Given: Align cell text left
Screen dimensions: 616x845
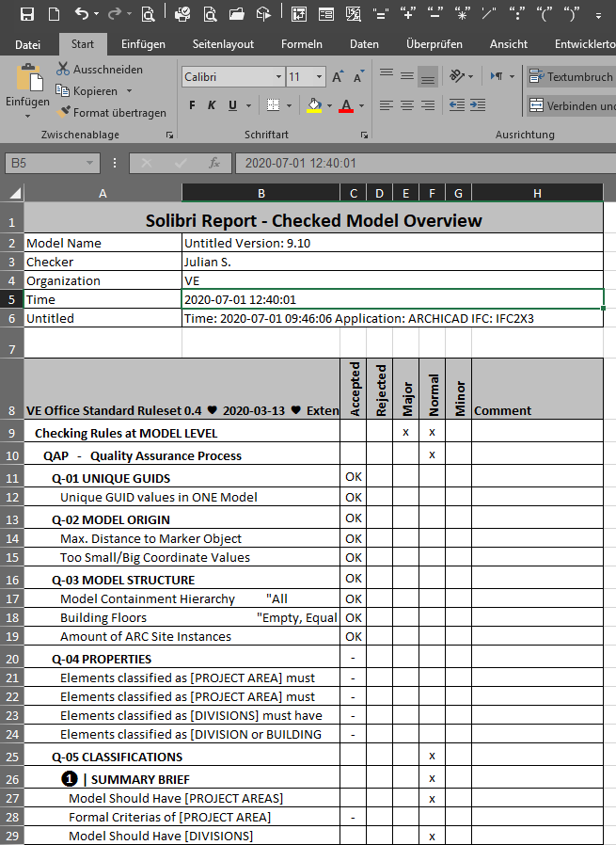Looking at the screenshot, I should pos(387,105).
